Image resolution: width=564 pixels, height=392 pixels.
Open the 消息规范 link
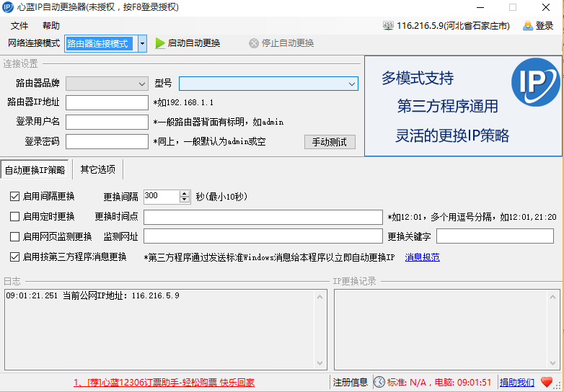pos(423,257)
